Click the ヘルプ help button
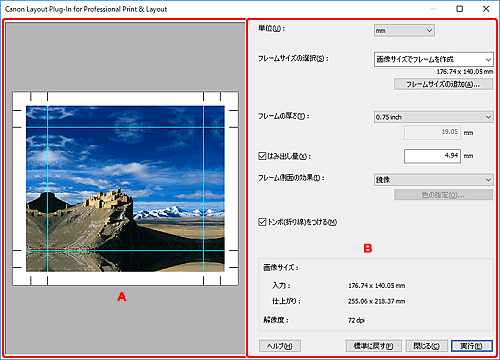 pyautogui.click(x=280, y=346)
